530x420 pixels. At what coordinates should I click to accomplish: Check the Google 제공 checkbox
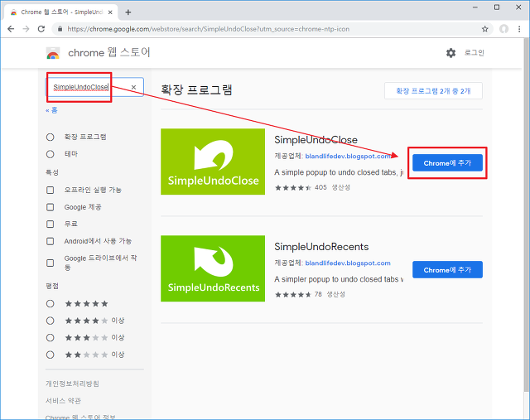coord(50,207)
